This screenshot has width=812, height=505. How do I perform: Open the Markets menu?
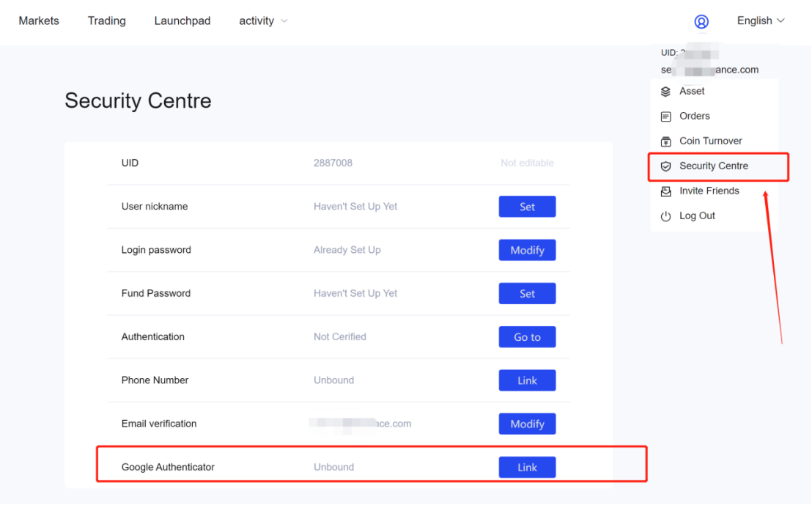coord(39,21)
